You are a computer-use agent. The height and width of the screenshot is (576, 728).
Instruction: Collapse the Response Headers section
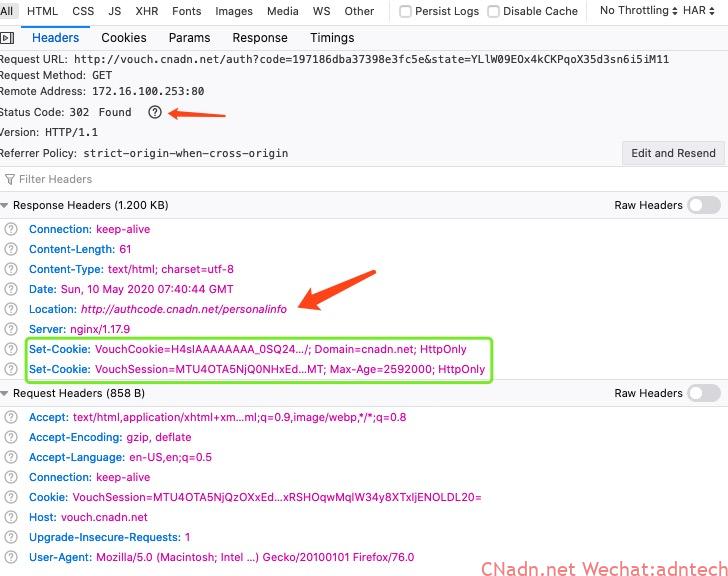coord(6,205)
